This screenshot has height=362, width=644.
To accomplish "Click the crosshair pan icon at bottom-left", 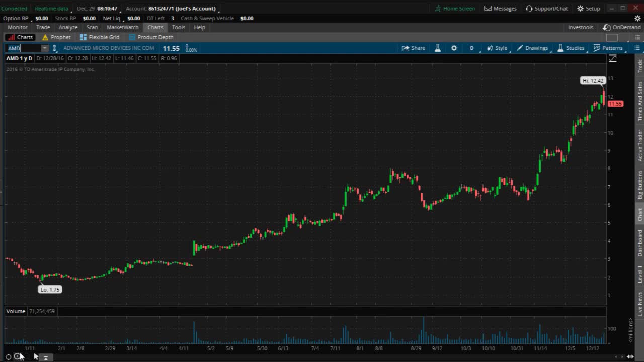I will pyautogui.click(x=8, y=357).
